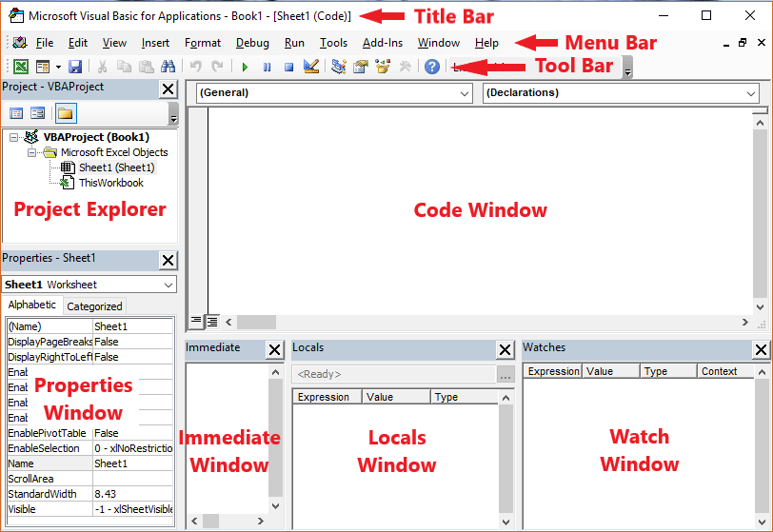The image size is (773, 532).
Task: Open the Object Browser toolbar icon
Action: [383, 66]
